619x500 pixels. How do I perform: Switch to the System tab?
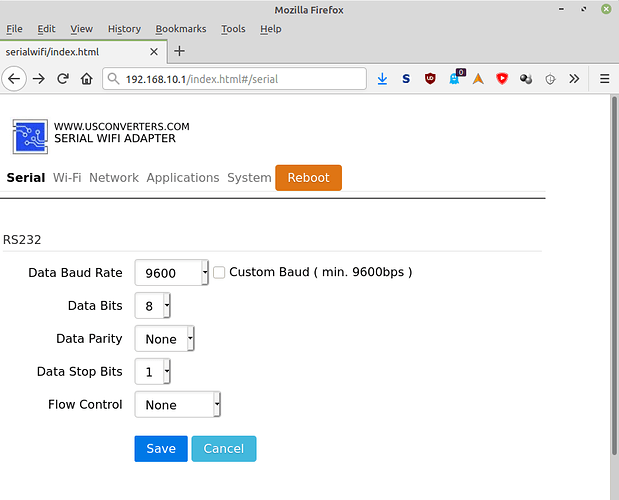tap(249, 178)
